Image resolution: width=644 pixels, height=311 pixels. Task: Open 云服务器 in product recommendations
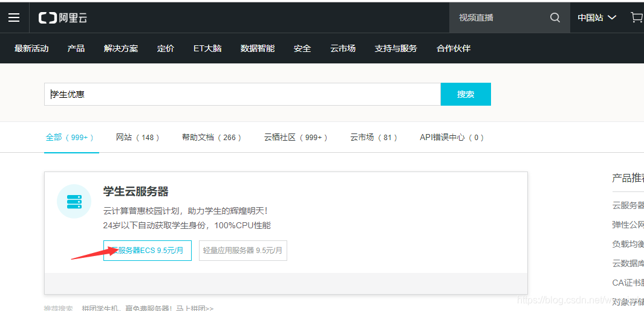628,205
